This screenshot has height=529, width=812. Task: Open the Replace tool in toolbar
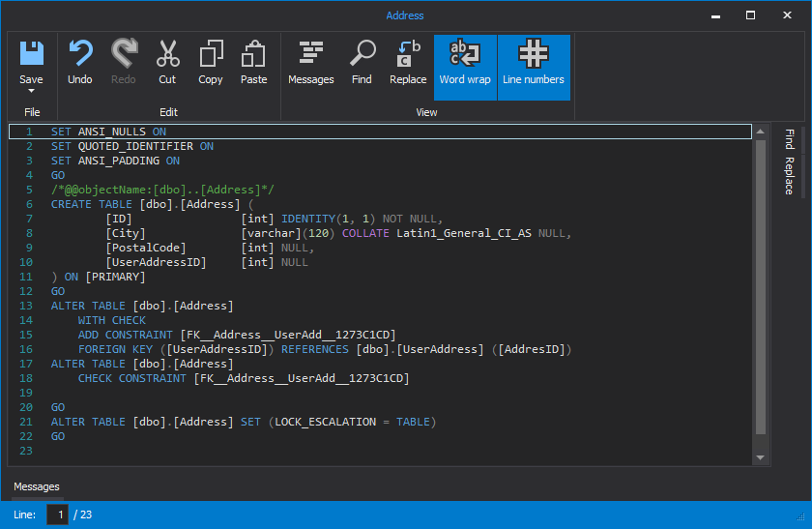click(408, 63)
